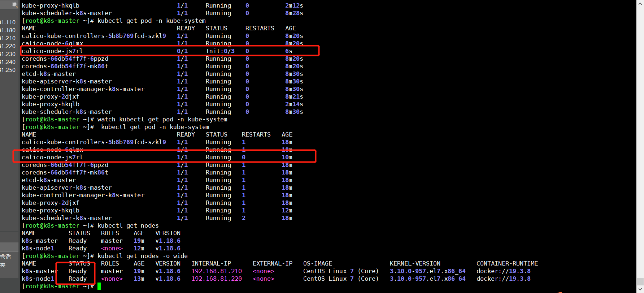Click the '2m12s' age value
Screen dimensions: 644x293
click(294, 5)
